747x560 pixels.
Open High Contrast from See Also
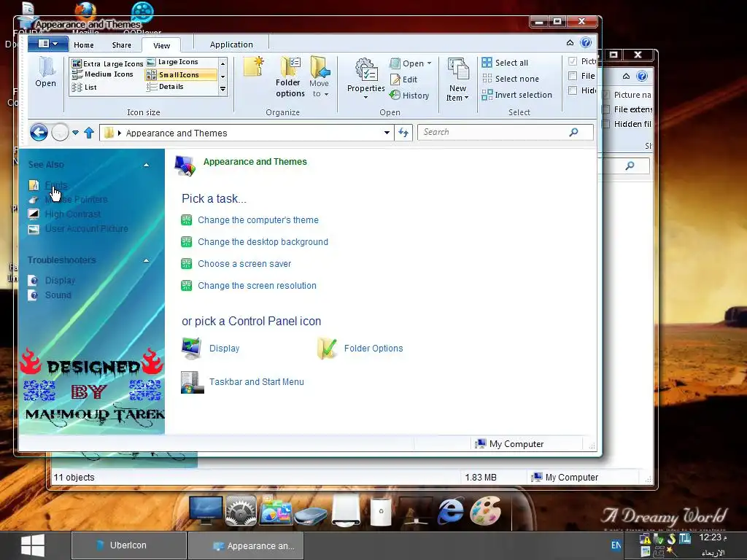[73, 214]
